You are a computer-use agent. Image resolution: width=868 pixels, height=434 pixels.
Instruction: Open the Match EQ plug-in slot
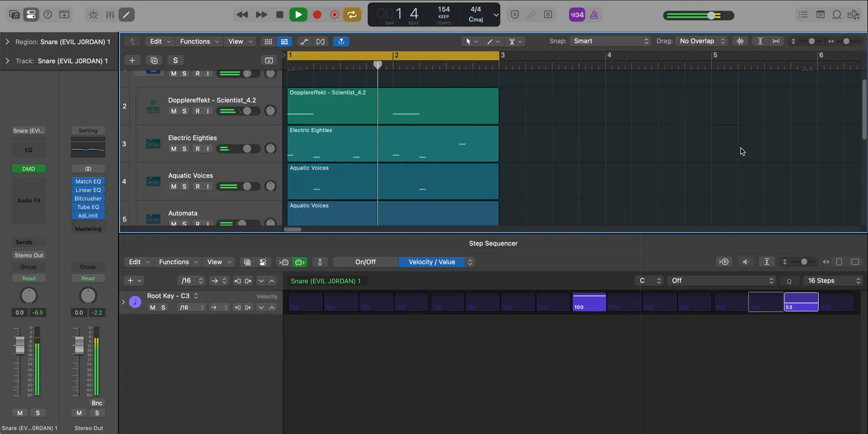88,181
